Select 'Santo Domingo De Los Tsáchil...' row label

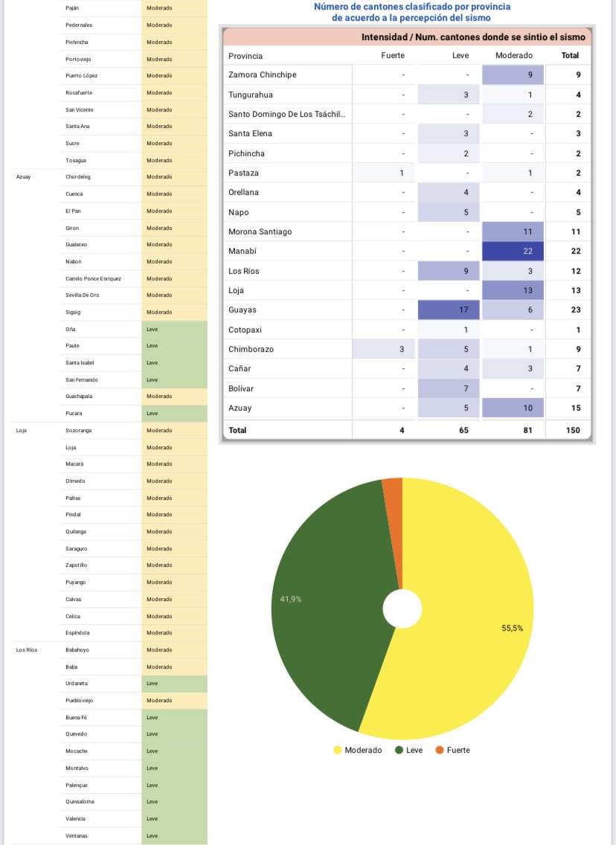click(286, 115)
